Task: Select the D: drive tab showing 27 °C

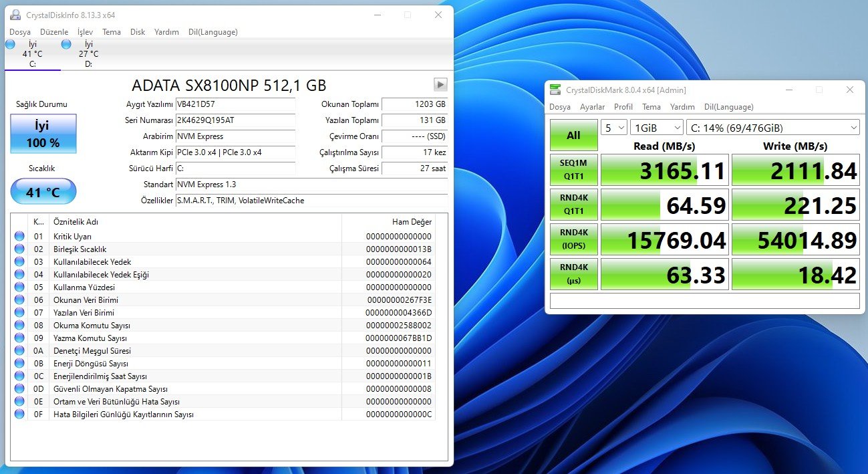Action: [88, 54]
